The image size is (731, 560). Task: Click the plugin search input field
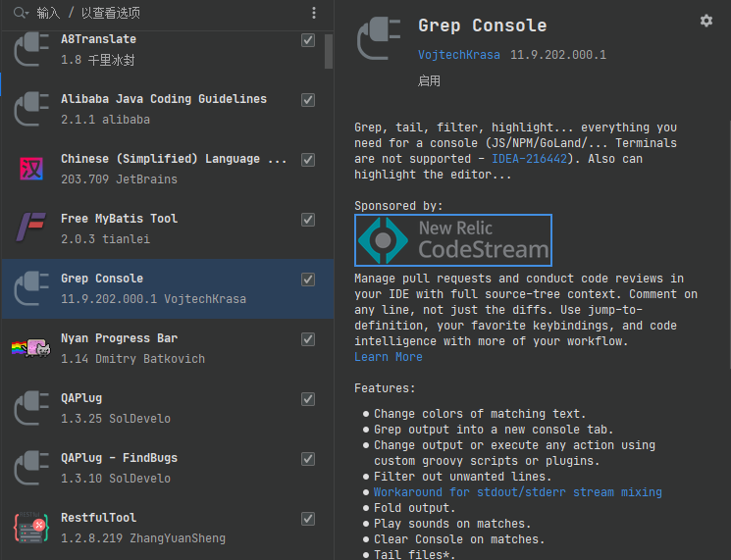(x=170, y=13)
